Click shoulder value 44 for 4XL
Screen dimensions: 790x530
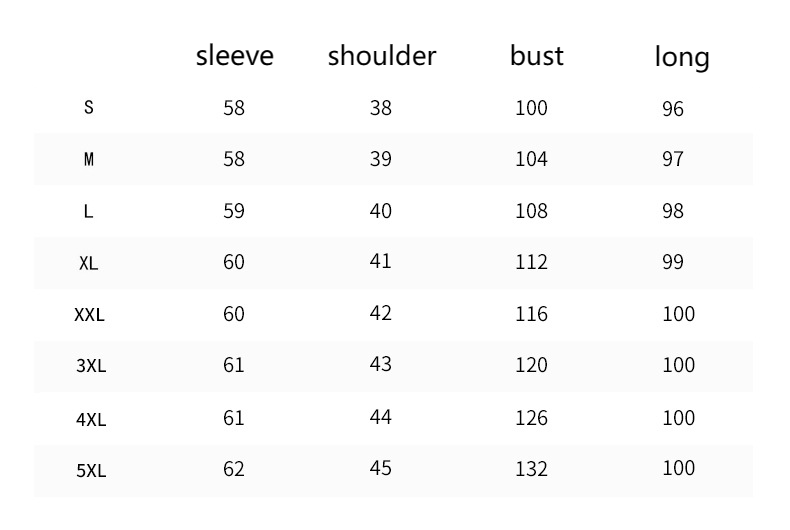click(380, 416)
